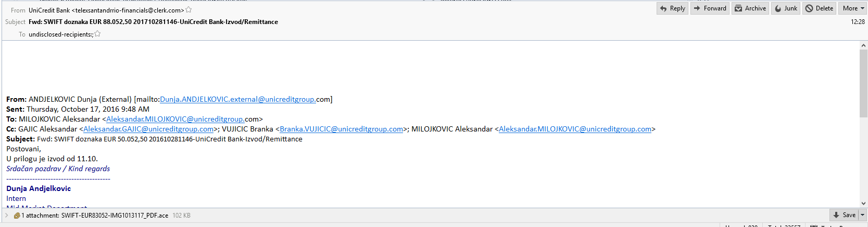This screenshot has height=227, width=868.
Task: Click the message pane scrollbar thumb
Action: click(x=863, y=83)
